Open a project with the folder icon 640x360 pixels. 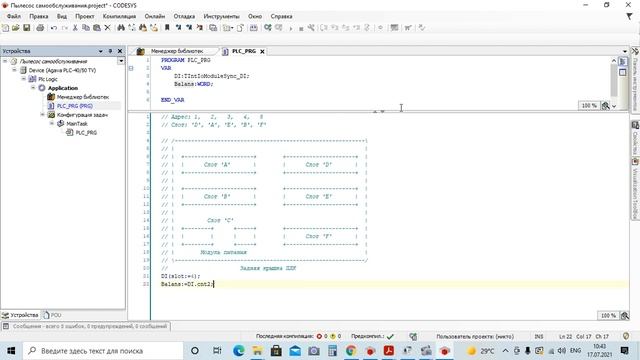(x=16, y=28)
